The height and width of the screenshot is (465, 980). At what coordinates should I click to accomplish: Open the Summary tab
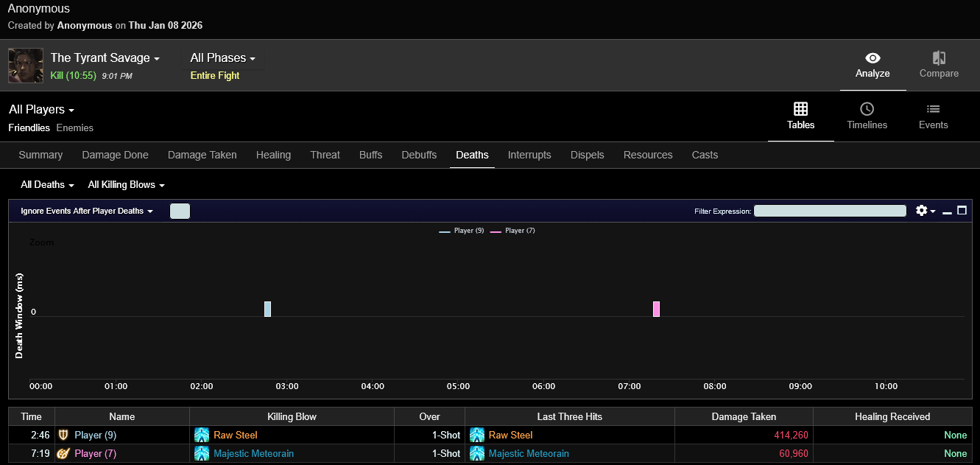40,155
